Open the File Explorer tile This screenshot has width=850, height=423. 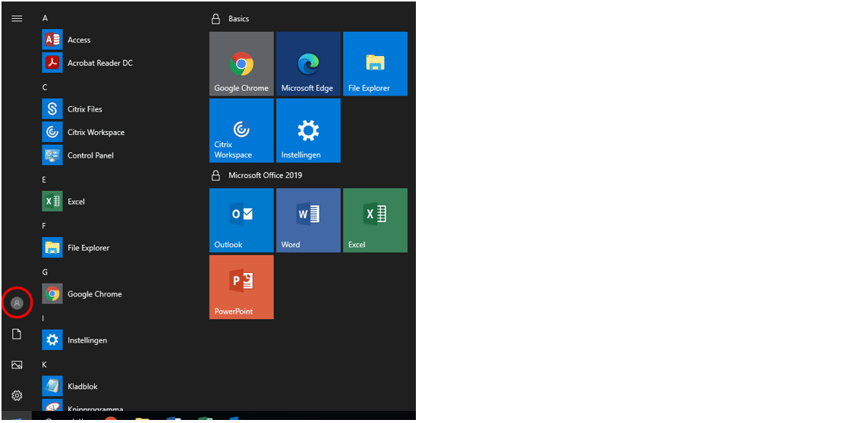pos(375,63)
